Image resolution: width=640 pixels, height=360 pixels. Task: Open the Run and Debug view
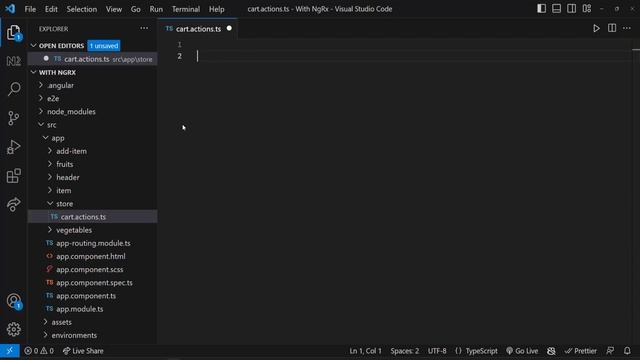[x=13, y=147]
